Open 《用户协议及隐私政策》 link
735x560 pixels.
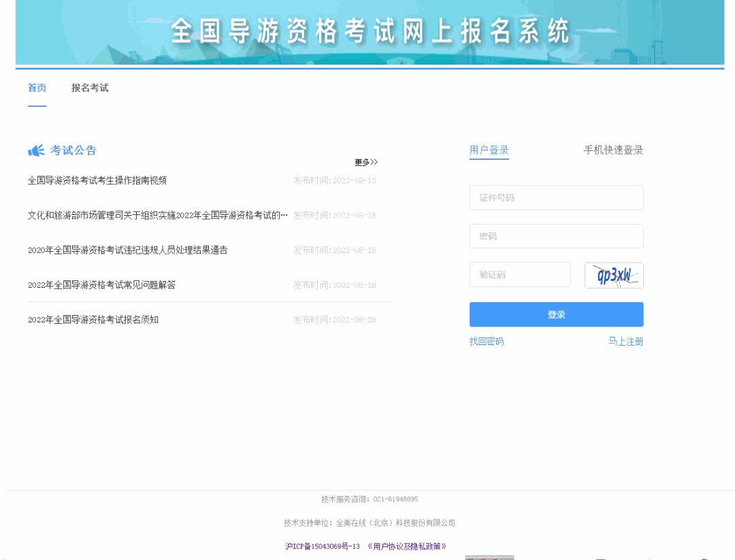pos(406,546)
